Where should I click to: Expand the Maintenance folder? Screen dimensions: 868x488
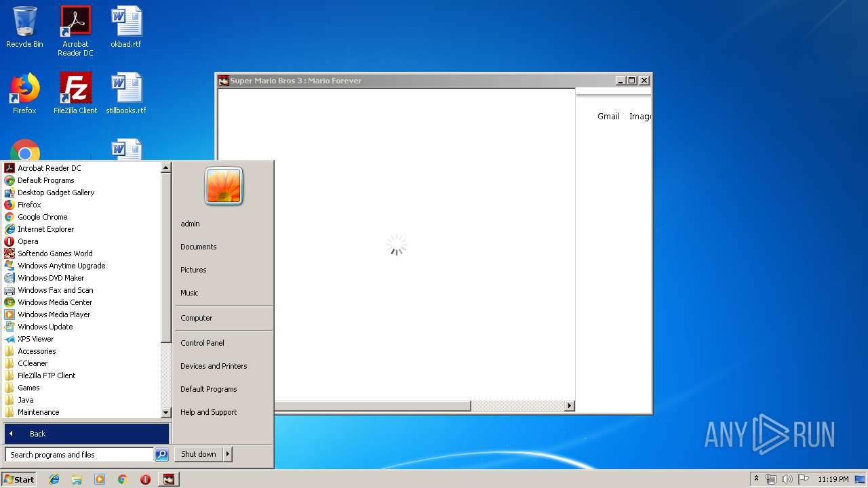pyautogui.click(x=38, y=412)
